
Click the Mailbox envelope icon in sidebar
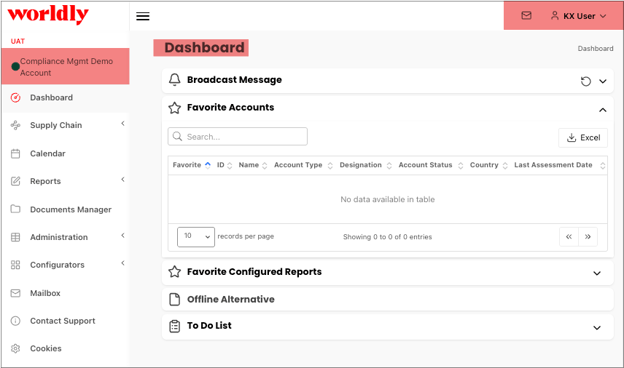pos(16,293)
